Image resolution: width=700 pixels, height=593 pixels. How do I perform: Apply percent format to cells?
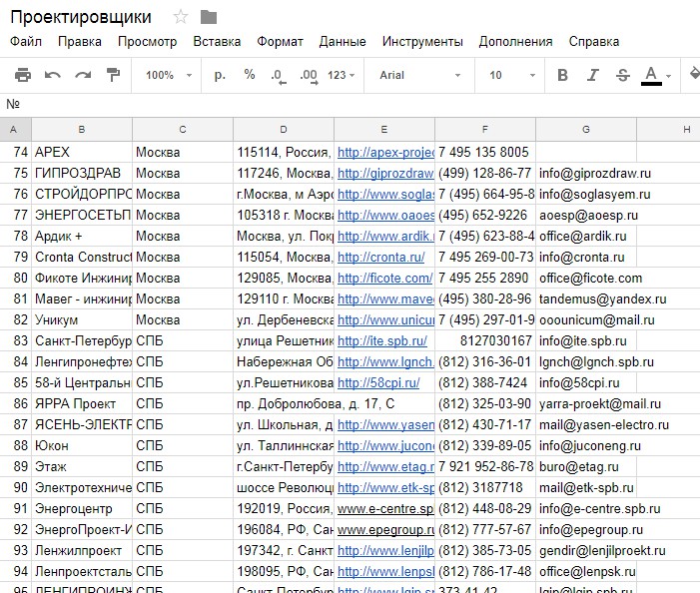click(250, 75)
